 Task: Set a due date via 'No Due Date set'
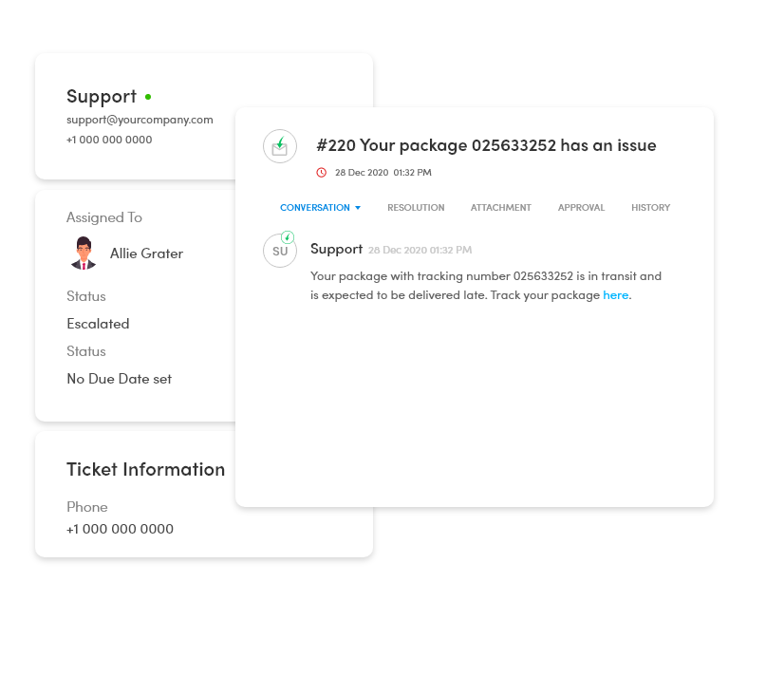(x=120, y=379)
